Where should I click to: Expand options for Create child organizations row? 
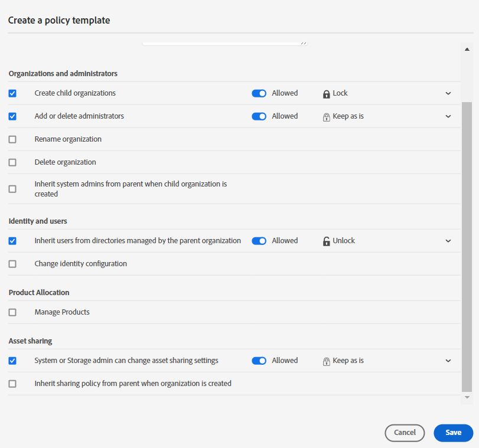point(448,93)
